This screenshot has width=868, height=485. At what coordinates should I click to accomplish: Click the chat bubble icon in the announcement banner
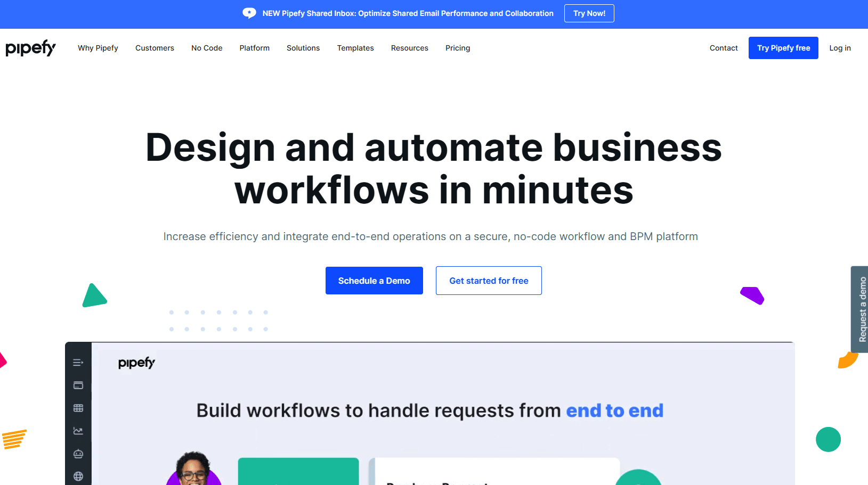tap(249, 13)
